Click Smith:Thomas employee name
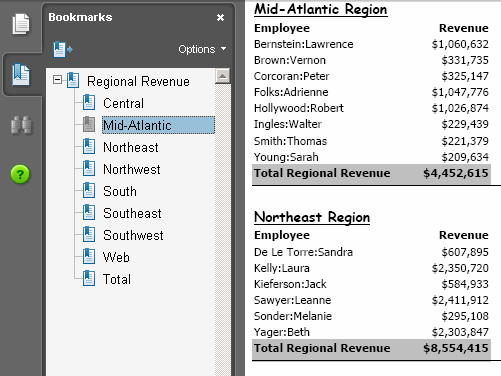This screenshot has height=376, width=501. click(291, 141)
